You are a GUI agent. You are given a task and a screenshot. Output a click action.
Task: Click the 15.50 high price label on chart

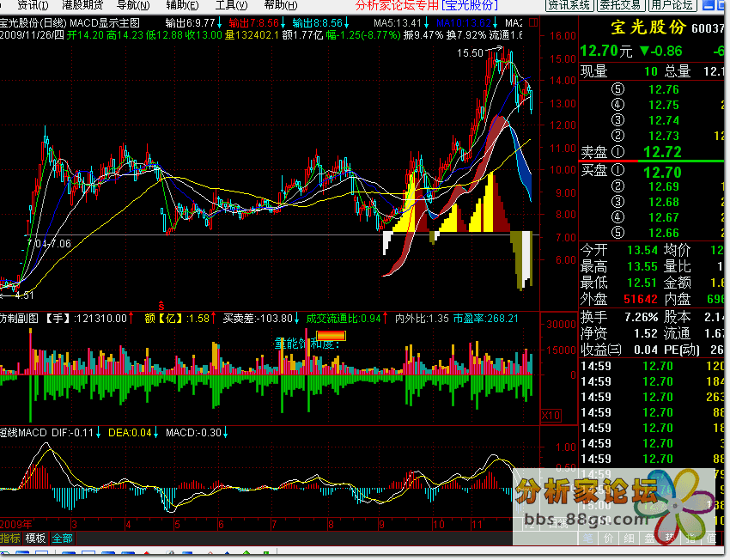point(470,53)
